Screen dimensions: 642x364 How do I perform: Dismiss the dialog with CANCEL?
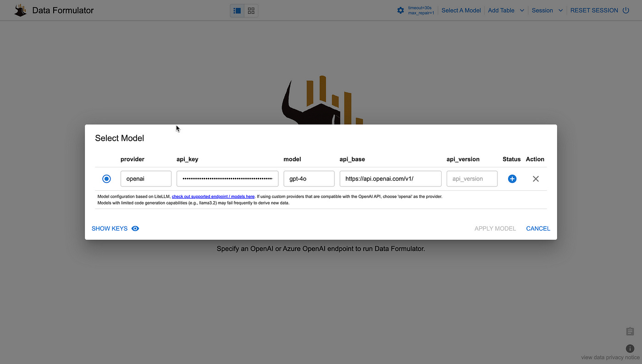coord(538,228)
